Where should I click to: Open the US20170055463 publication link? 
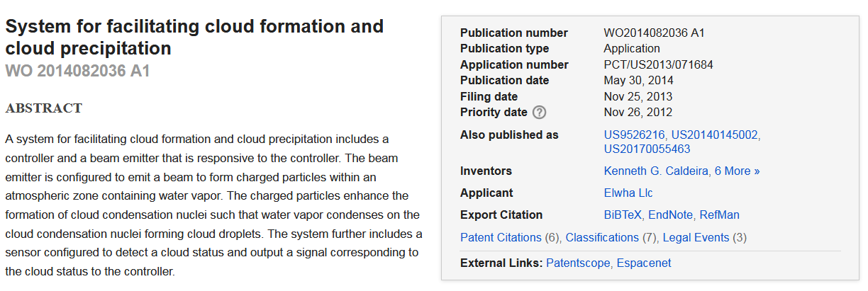coord(647,149)
